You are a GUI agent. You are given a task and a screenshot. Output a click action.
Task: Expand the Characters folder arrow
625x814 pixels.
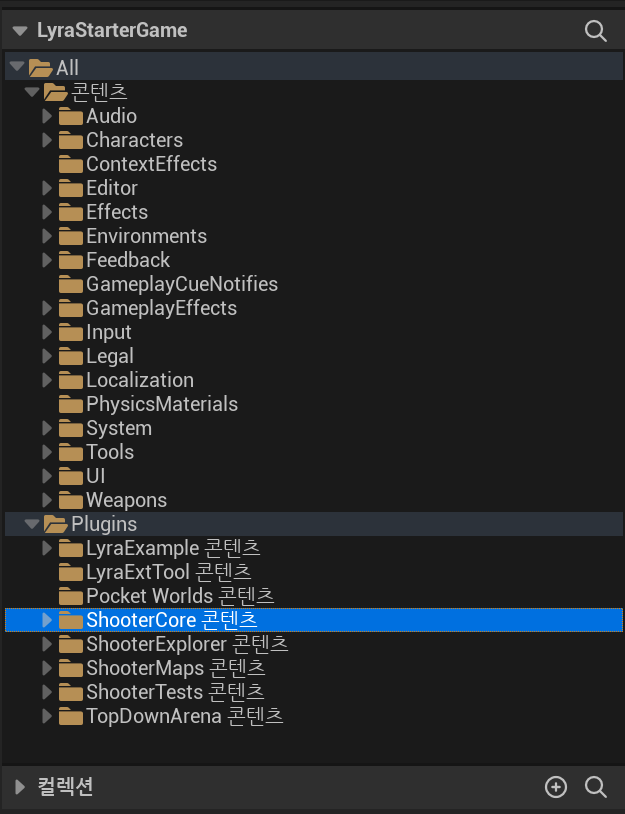[47, 140]
